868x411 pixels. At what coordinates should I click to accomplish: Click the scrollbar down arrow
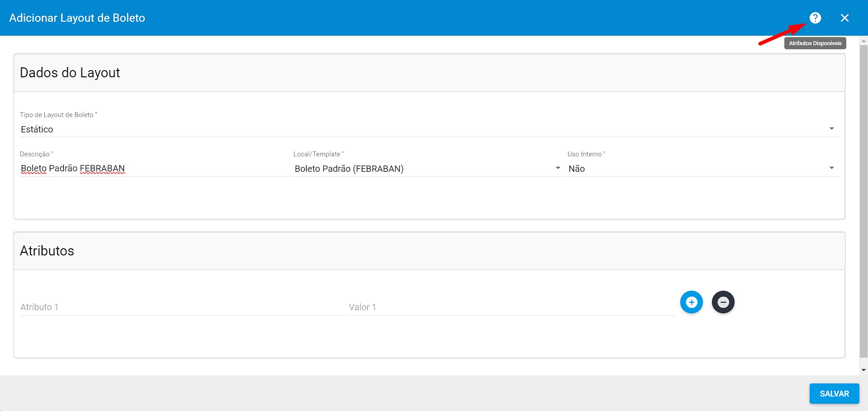(x=863, y=370)
